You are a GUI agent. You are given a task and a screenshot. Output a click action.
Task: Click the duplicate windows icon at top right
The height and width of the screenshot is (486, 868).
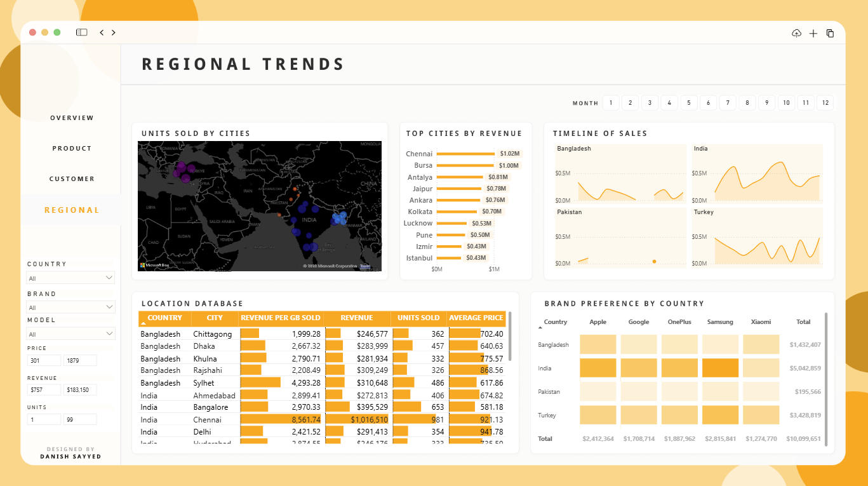(x=830, y=33)
